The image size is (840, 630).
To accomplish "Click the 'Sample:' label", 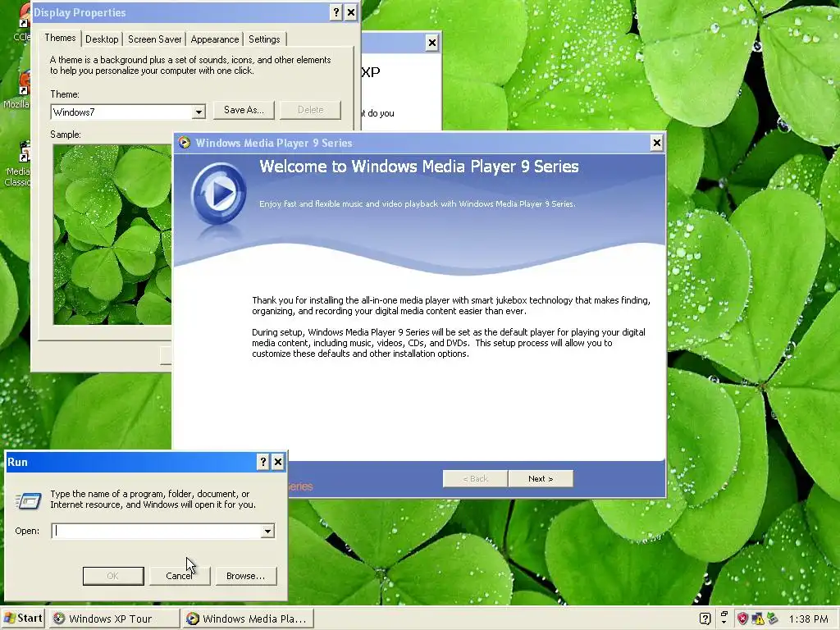I will (x=66, y=135).
